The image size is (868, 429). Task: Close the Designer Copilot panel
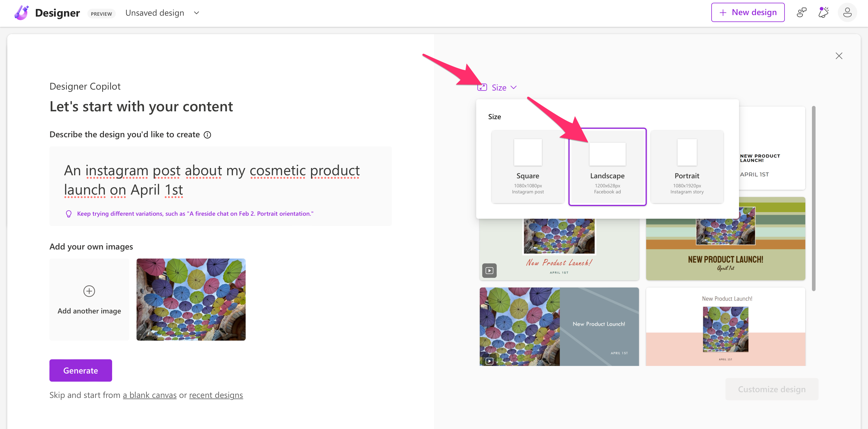point(839,56)
